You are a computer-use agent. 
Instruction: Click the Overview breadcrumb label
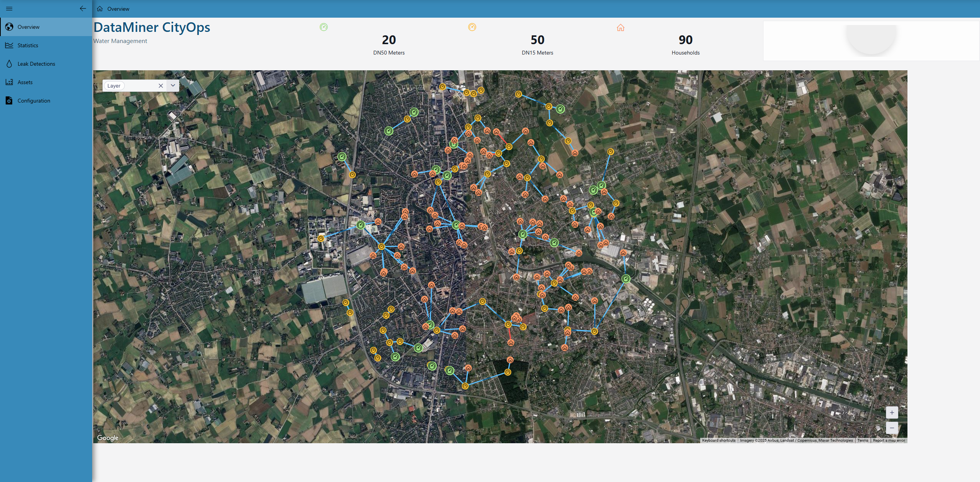pyautogui.click(x=118, y=9)
